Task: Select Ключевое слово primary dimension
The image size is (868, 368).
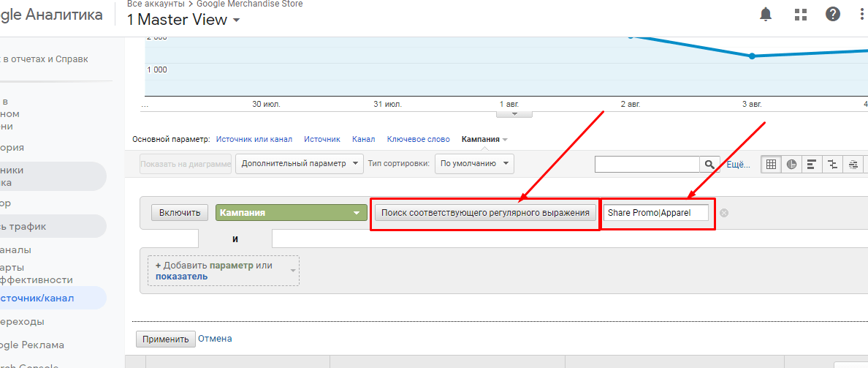Action: coord(418,139)
